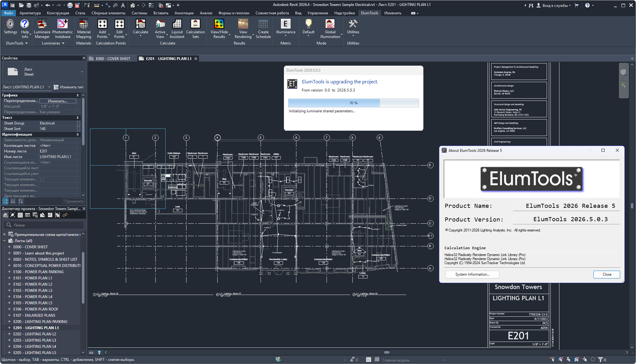Collapse the Листы (all) tree node
Image resolution: width=636 pixels, height=364 pixels.
[x=4, y=241]
